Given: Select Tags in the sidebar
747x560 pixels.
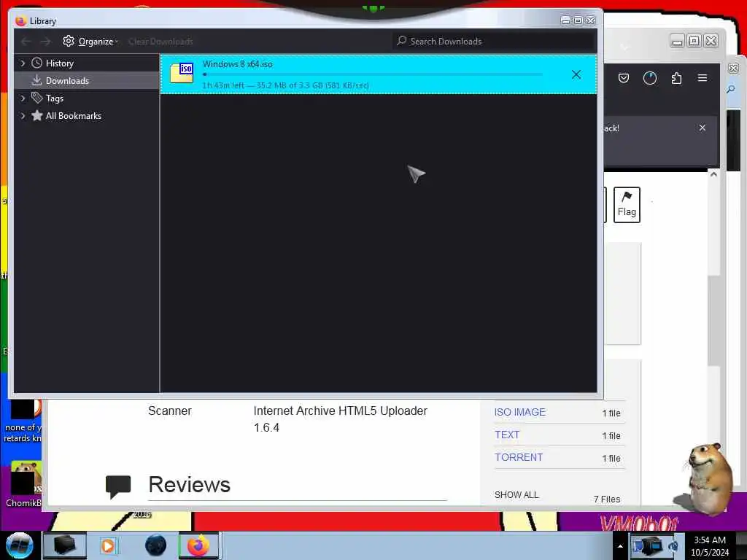Looking at the screenshot, I should (x=54, y=98).
